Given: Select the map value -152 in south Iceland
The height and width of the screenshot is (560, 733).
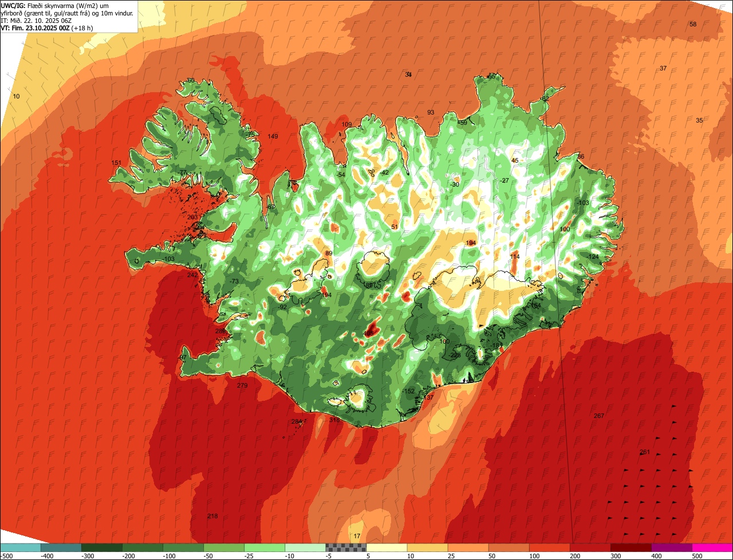Looking at the screenshot, I should point(408,391).
